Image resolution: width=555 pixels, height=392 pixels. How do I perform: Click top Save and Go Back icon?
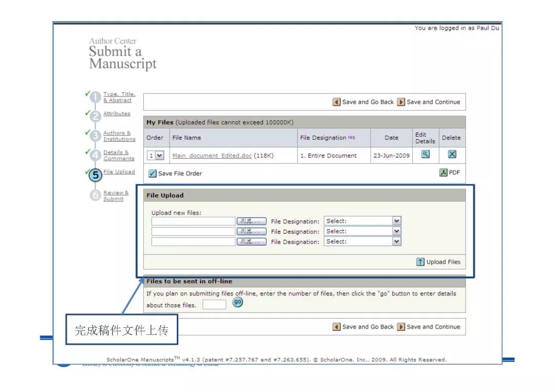tap(336, 102)
